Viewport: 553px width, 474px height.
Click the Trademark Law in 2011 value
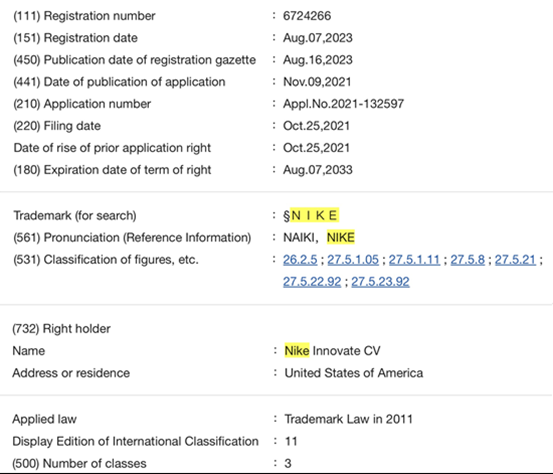click(x=348, y=419)
